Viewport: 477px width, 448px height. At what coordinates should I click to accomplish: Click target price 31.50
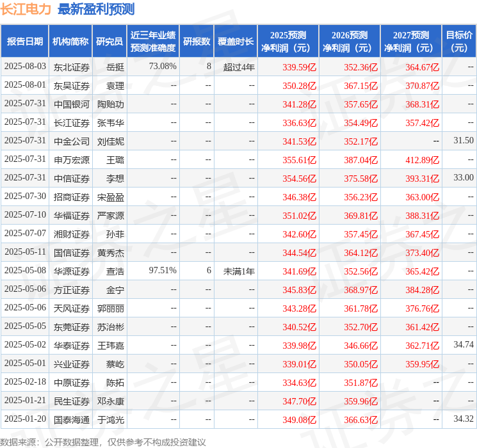(464, 140)
